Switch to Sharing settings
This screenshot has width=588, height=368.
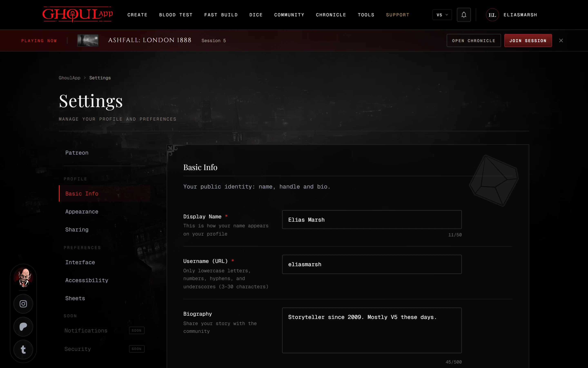105,230
